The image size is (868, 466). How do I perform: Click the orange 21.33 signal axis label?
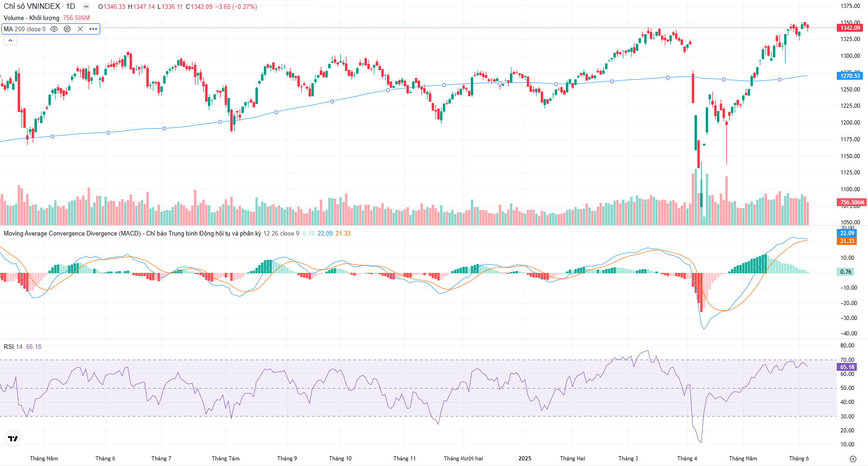[847, 241]
